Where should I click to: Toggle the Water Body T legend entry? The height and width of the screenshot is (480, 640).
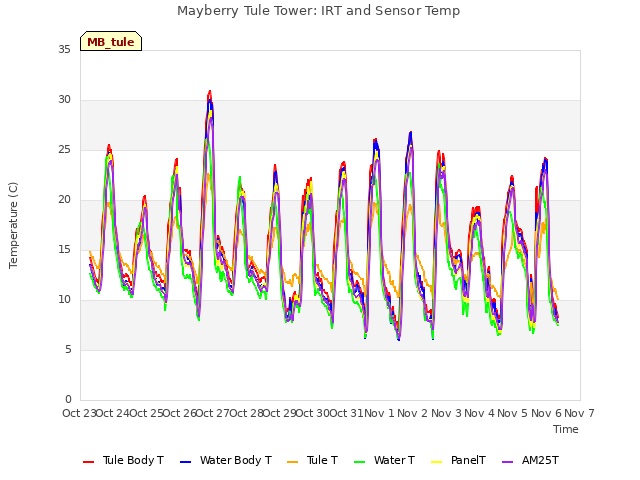click(x=226, y=460)
